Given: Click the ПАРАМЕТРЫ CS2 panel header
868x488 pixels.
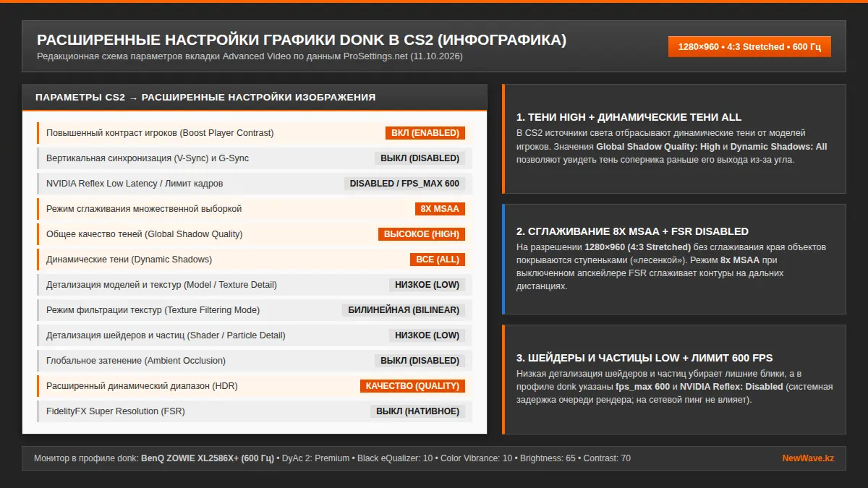Looking at the screenshot, I should point(255,97).
